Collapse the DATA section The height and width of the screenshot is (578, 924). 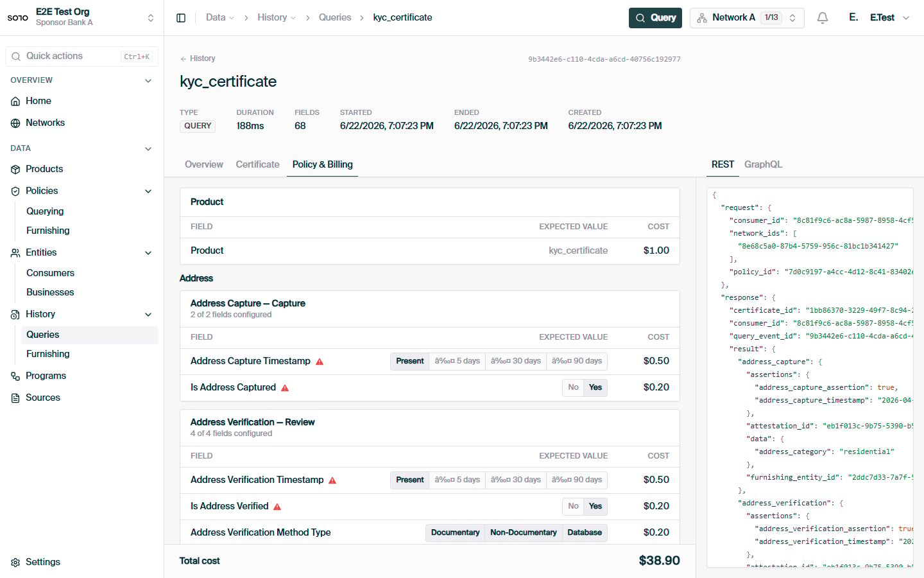click(x=148, y=149)
